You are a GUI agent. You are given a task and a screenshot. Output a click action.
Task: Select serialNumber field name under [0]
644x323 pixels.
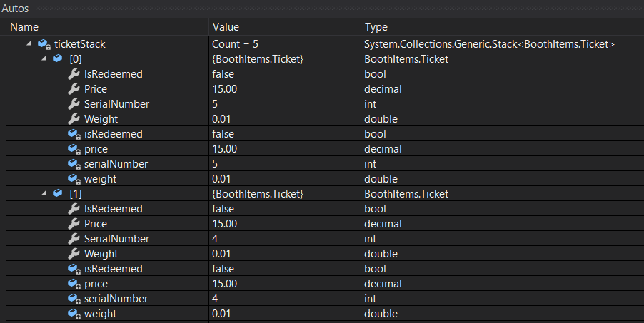[x=116, y=164]
